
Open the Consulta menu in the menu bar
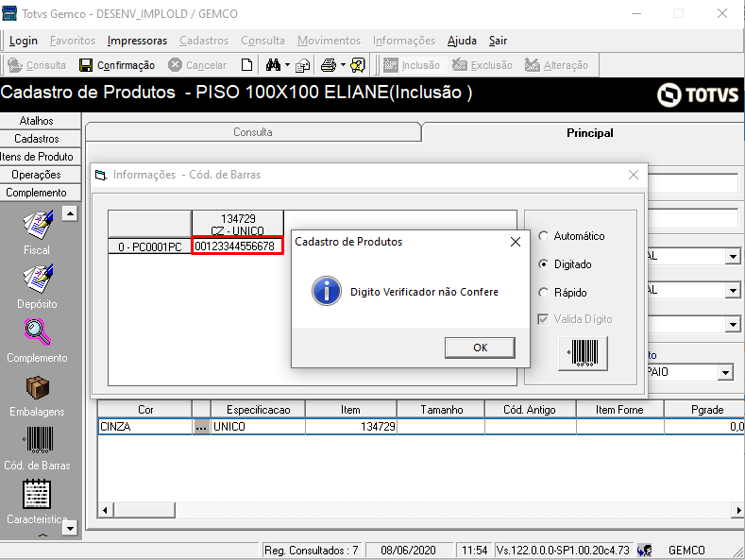pos(262,41)
